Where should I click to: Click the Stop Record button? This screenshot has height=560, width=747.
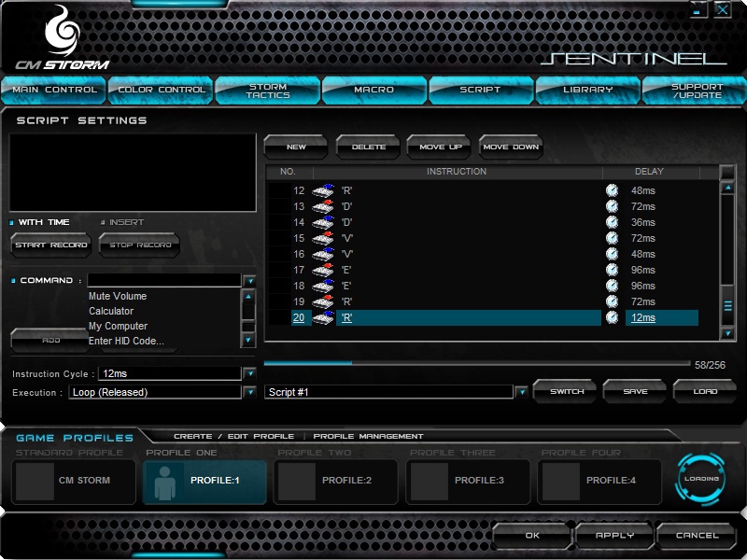click(x=139, y=245)
